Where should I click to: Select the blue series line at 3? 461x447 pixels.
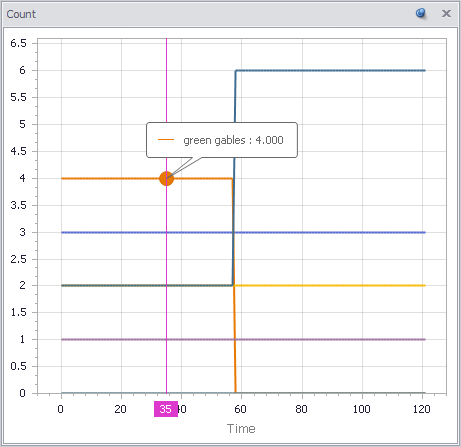(x=243, y=232)
